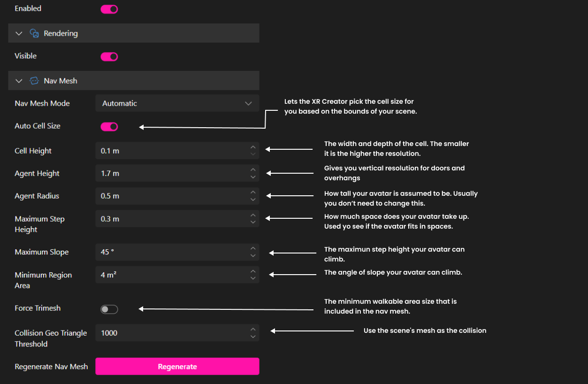Increase Agent Radius with up arrow
This screenshot has width=588, height=384.
coord(253,192)
